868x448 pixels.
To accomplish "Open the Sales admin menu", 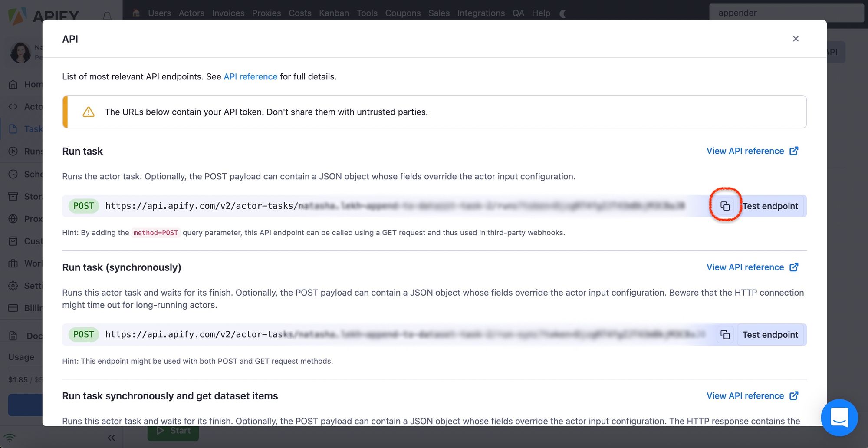I will pos(439,13).
